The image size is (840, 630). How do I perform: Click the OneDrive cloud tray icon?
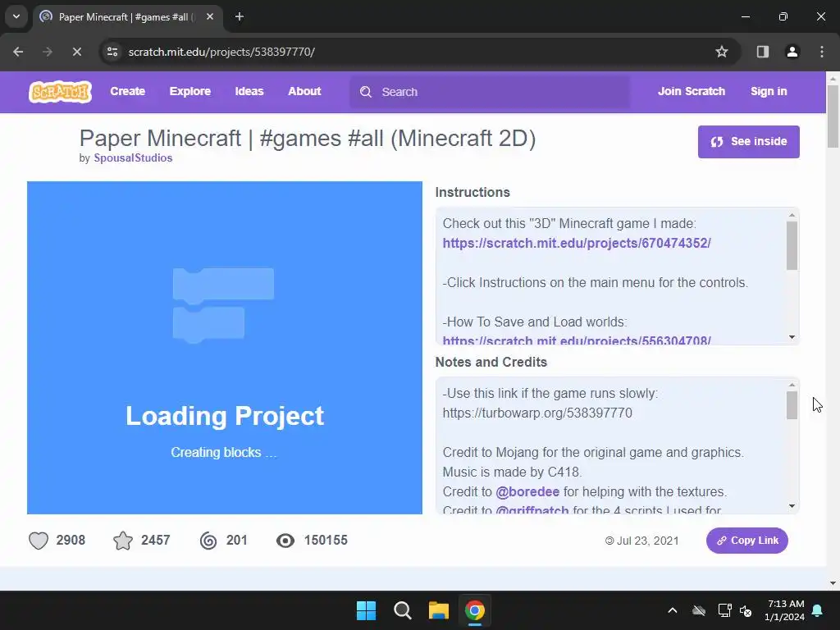[699, 610]
